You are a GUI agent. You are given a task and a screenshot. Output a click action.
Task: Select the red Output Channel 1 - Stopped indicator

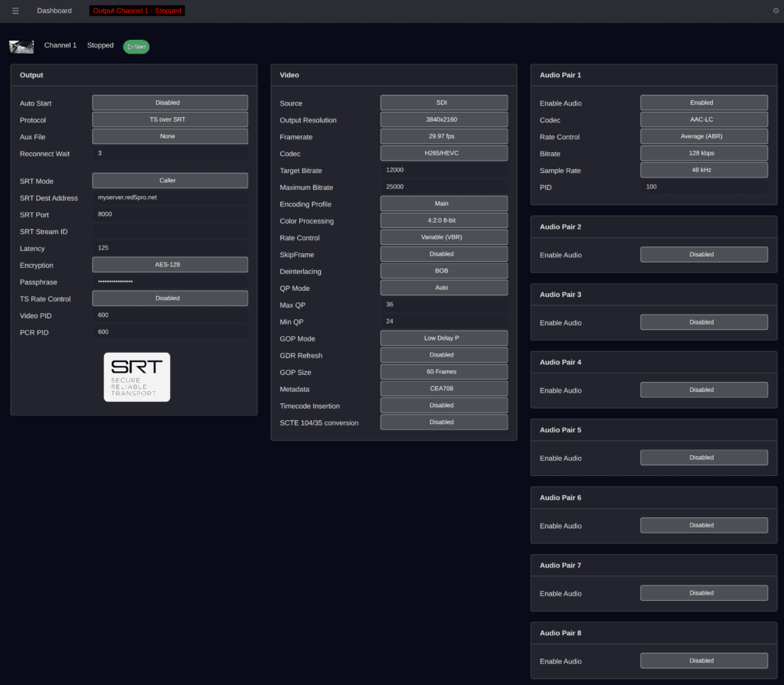coord(136,10)
